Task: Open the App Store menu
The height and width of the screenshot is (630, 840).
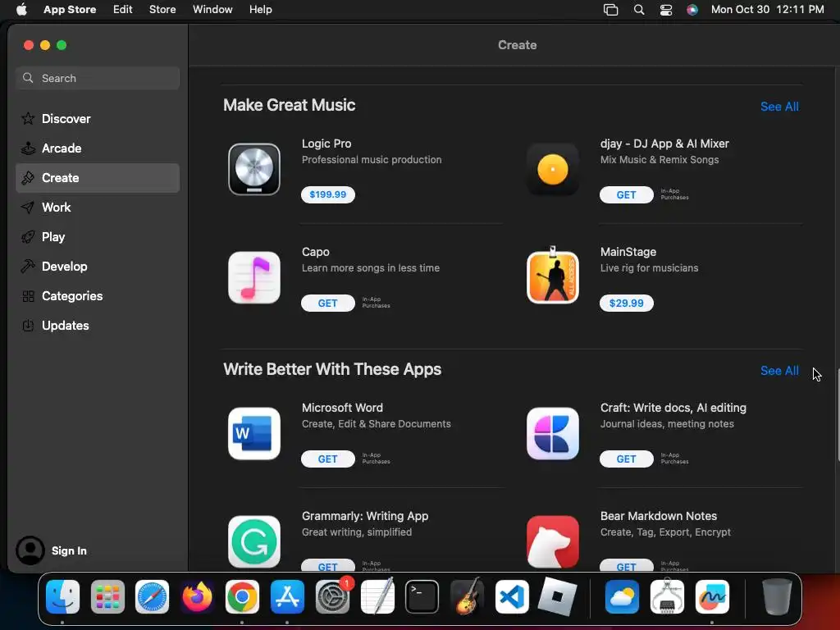Action: [x=70, y=10]
